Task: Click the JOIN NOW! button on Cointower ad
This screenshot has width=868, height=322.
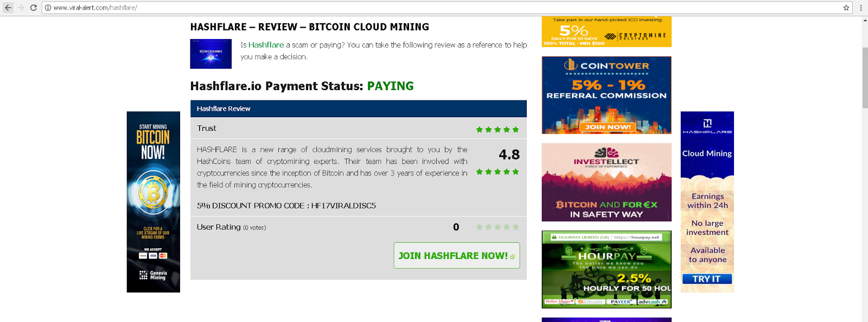Action: point(608,127)
